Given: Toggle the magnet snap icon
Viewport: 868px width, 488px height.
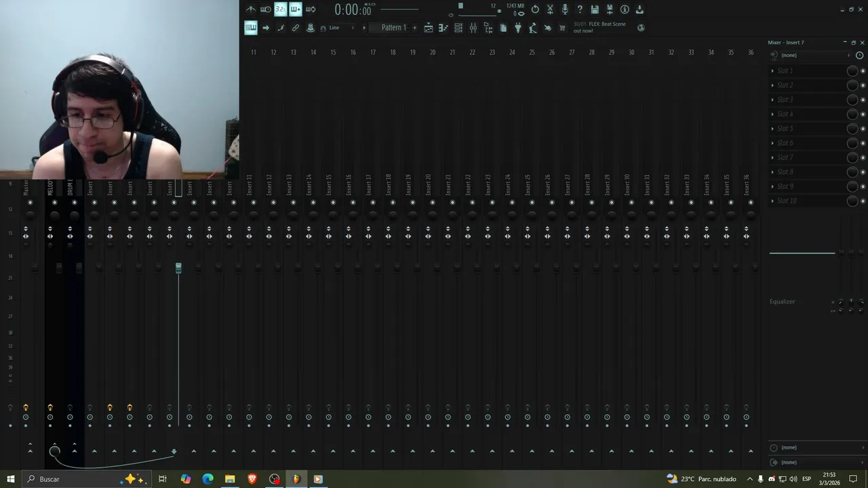Looking at the screenshot, I should (x=323, y=28).
